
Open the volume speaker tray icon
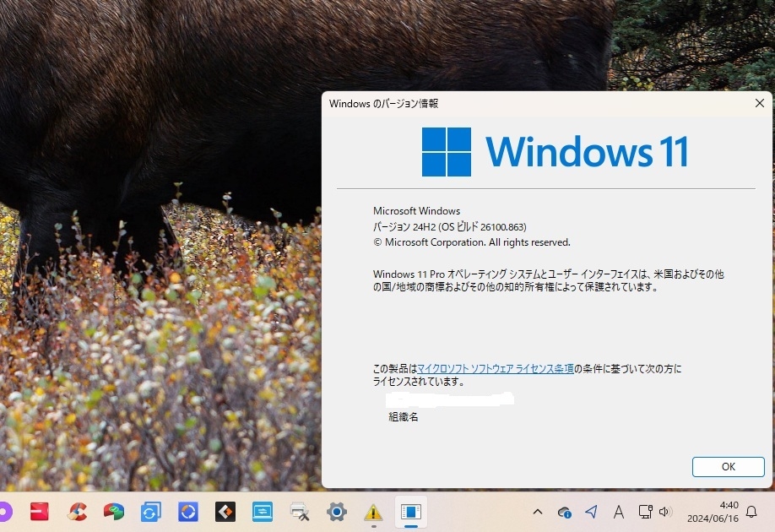tap(666, 512)
